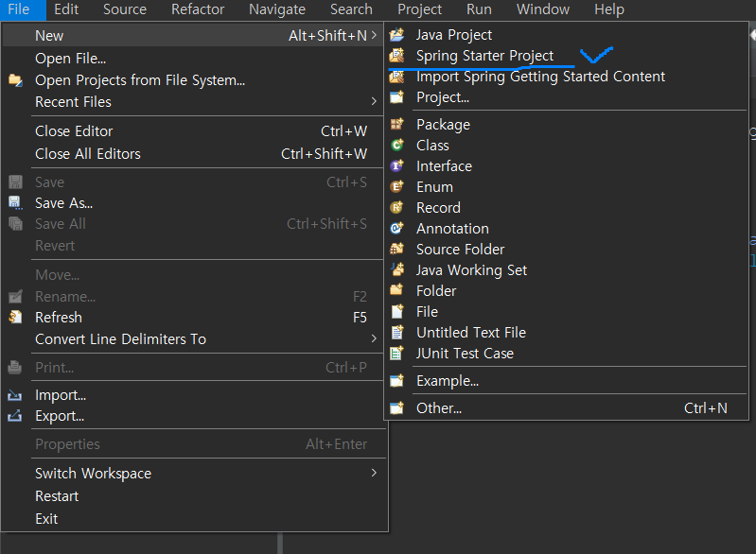
Task: Select Untitled Text File label
Action: click(471, 333)
